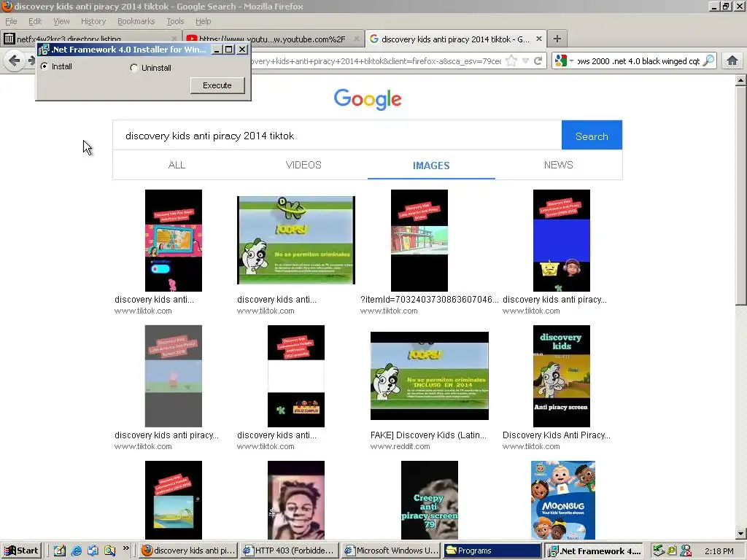Open the History menu

[93, 21]
